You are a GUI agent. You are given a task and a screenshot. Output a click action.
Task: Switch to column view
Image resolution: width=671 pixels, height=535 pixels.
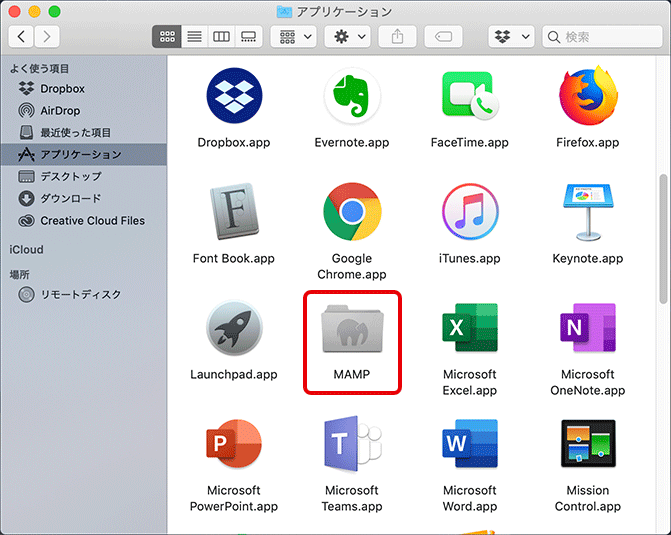coord(221,37)
